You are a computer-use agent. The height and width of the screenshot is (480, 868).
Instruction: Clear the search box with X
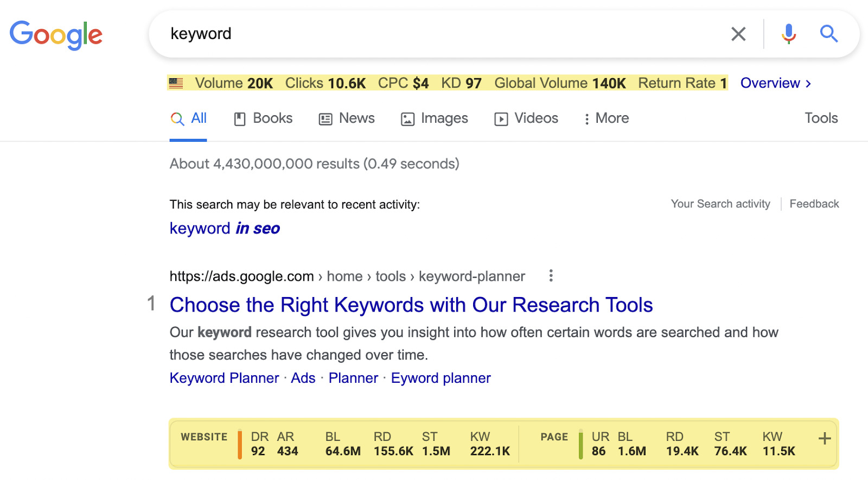738,34
